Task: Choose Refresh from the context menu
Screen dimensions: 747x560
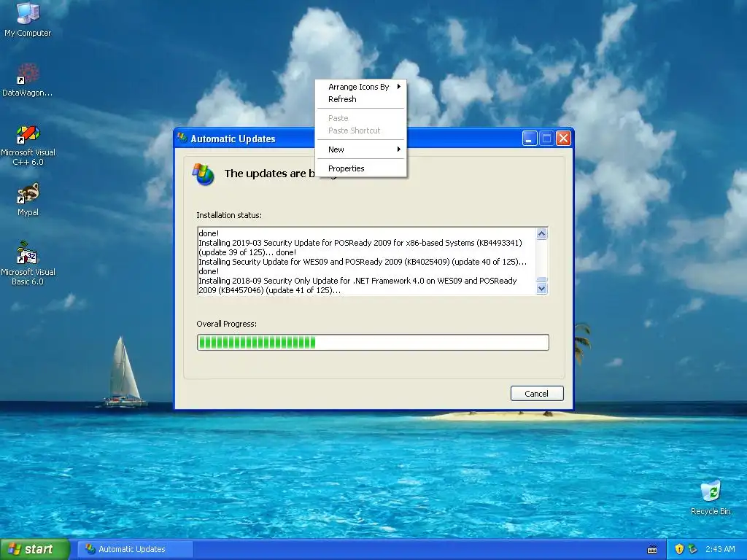Action: pyautogui.click(x=361, y=99)
